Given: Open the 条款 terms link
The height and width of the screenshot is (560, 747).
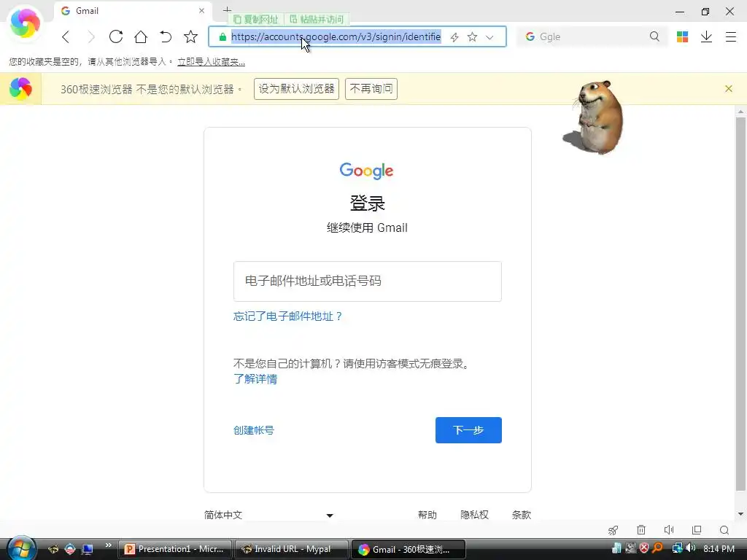Looking at the screenshot, I should click(x=521, y=515).
